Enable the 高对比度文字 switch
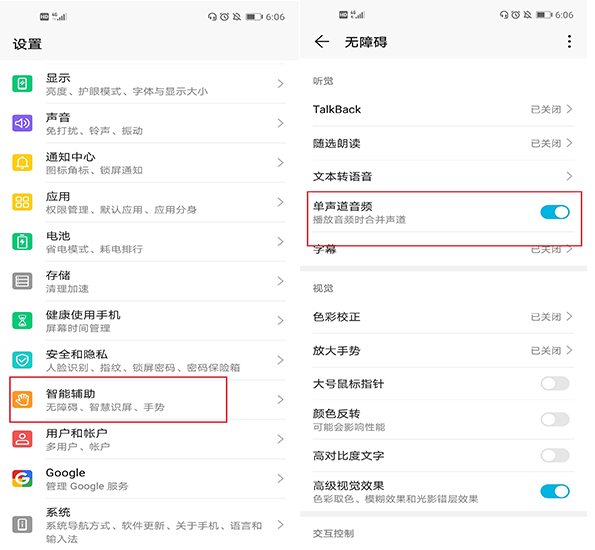 point(555,455)
